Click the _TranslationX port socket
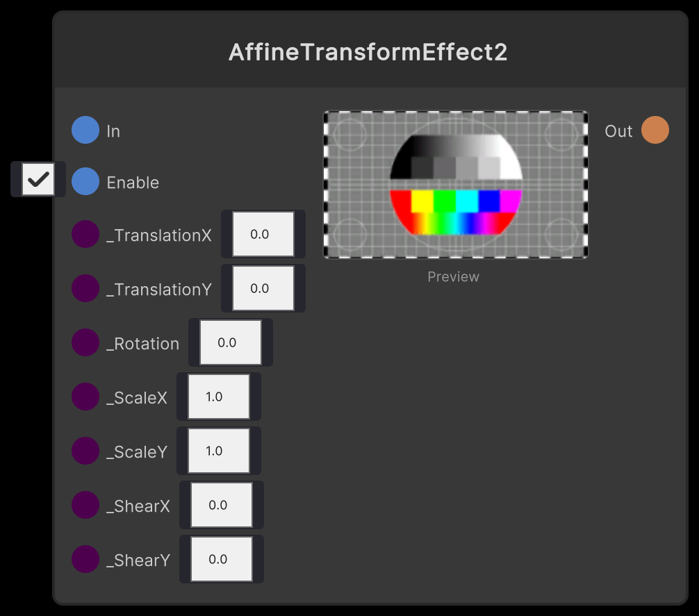 (85, 235)
